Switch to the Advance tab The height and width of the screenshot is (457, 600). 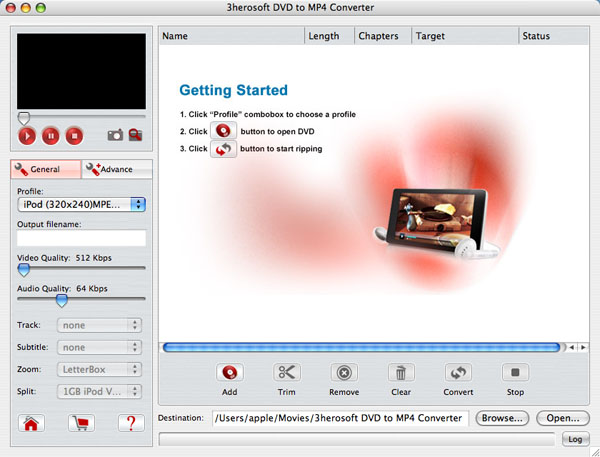tap(116, 170)
